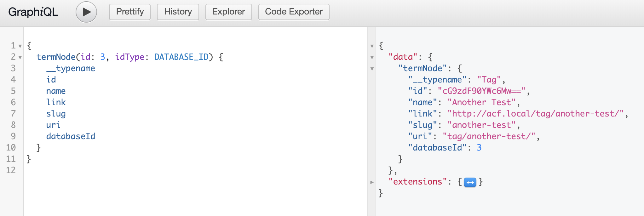
Task: Click the id field on line 4
Action: 51,80
